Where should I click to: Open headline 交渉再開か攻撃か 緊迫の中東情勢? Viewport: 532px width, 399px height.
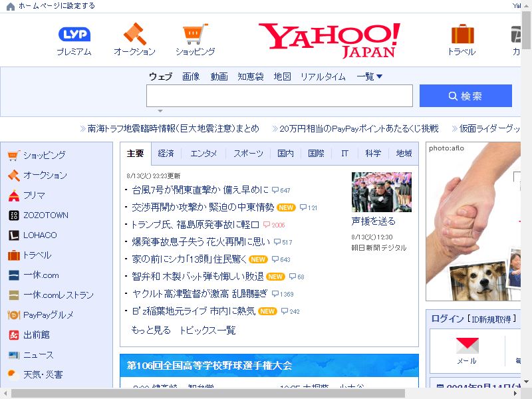tap(203, 207)
